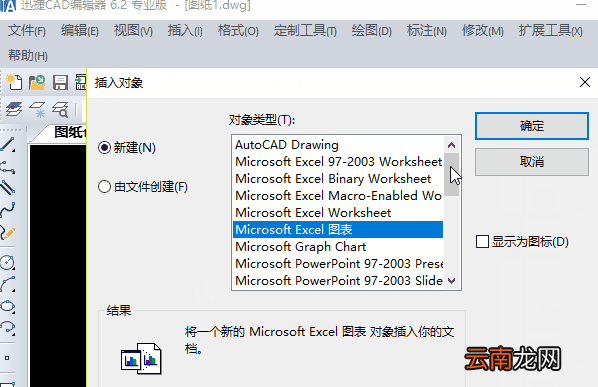Open the 扩展工具(X) menu
598x387 pixels.
point(551,31)
